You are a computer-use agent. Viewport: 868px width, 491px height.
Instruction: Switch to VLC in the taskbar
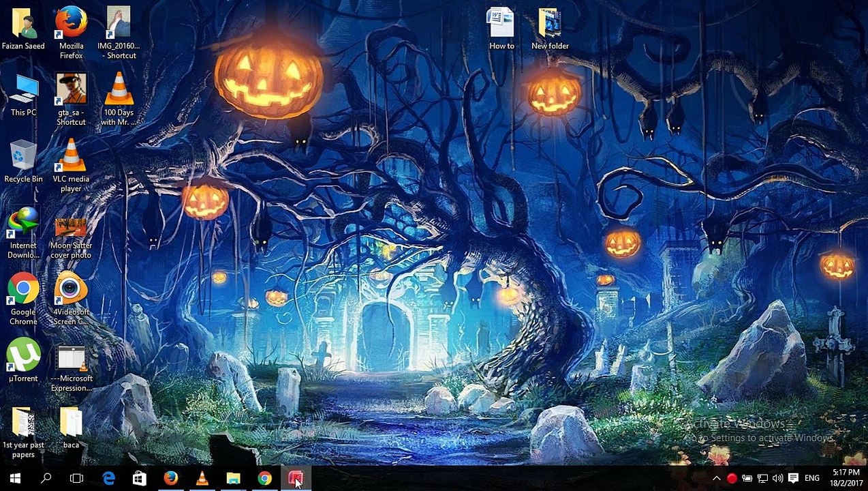(x=202, y=479)
